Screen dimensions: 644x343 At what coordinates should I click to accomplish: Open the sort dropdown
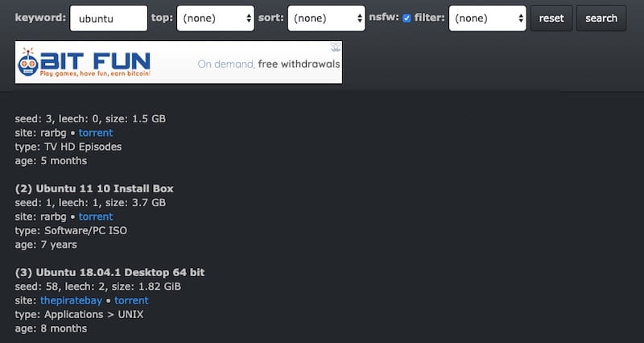(x=326, y=18)
